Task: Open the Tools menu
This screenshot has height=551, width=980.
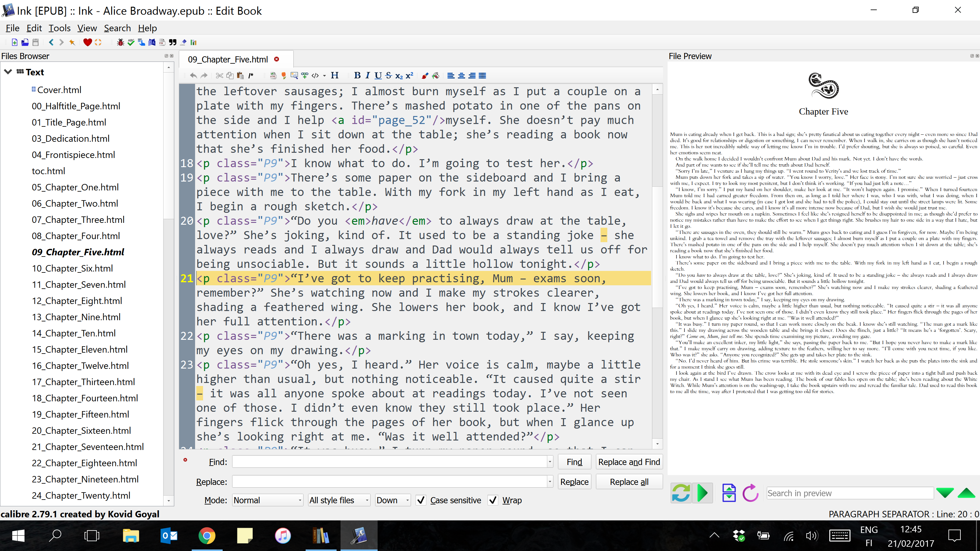Action: pos(59,28)
